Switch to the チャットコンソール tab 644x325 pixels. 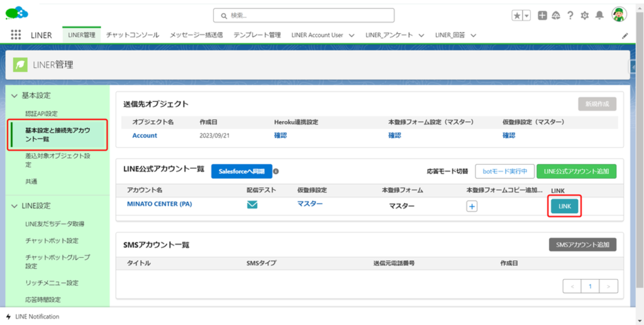pyautogui.click(x=133, y=35)
